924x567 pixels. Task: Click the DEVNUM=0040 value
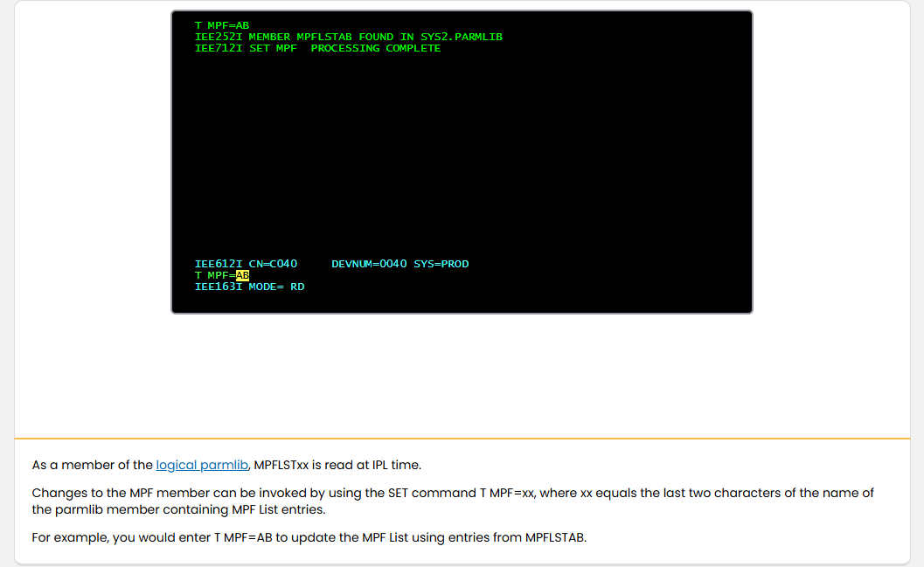[369, 264]
